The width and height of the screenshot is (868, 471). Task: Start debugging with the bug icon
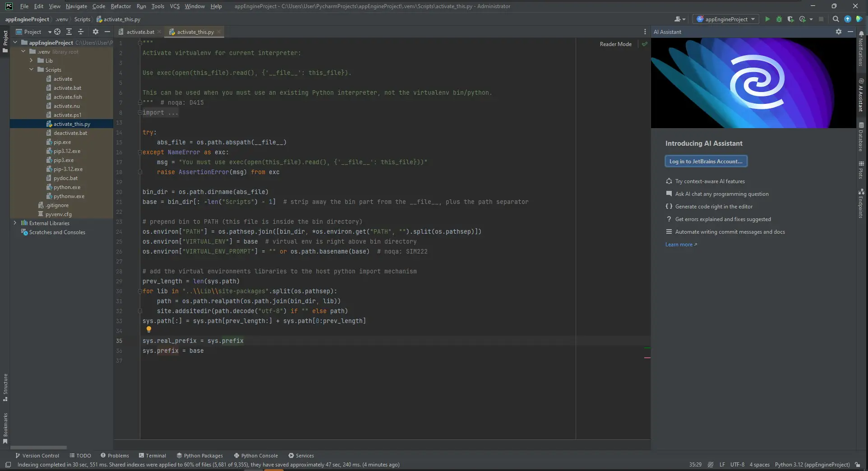(779, 19)
